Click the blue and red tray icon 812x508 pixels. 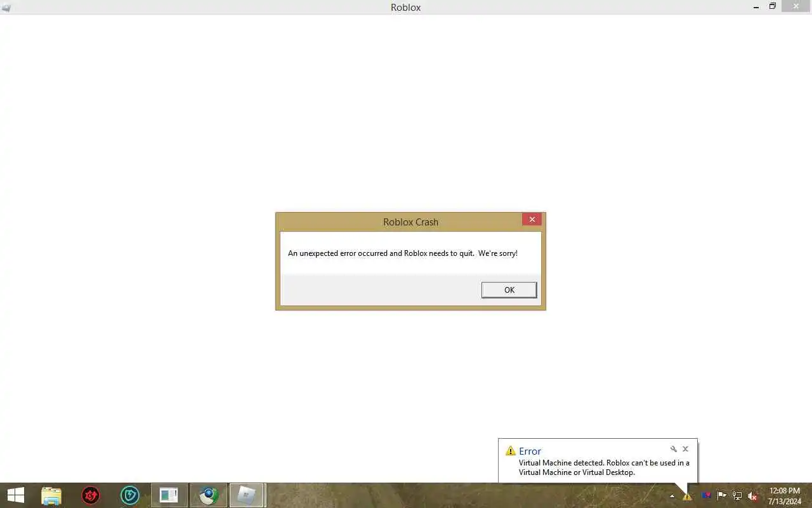(x=705, y=496)
